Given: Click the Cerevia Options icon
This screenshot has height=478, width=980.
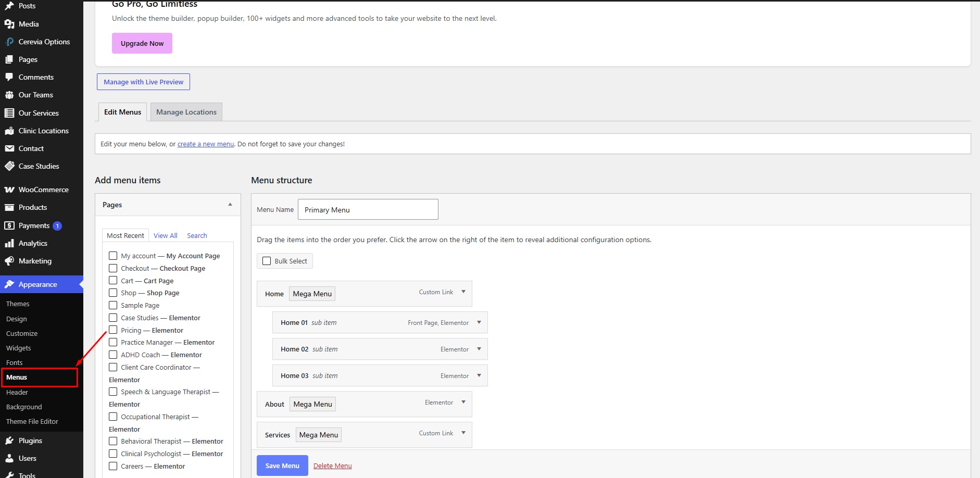Looking at the screenshot, I should 9,42.
